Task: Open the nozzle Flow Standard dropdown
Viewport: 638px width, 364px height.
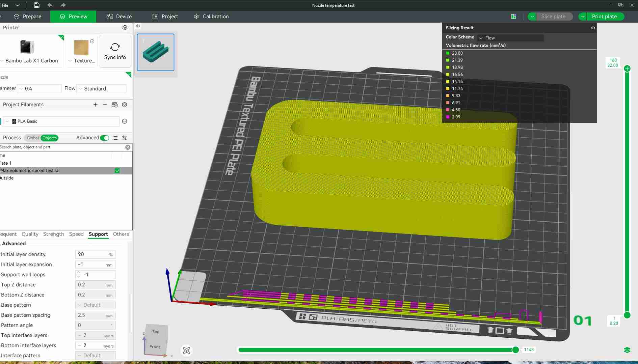Action: pos(102,89)
